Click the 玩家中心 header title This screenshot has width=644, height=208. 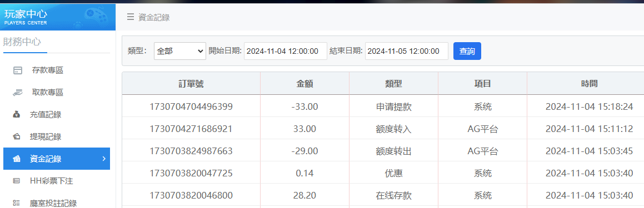(26, 13)
